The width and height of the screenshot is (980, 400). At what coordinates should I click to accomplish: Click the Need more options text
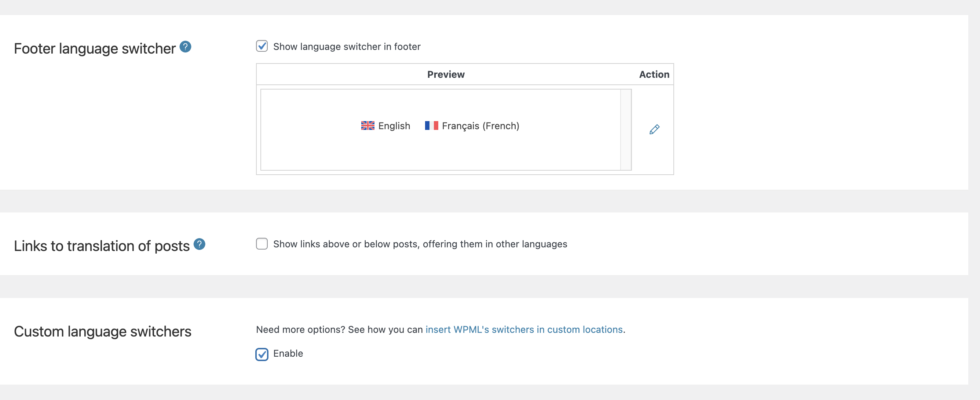(x=339, y=329)
